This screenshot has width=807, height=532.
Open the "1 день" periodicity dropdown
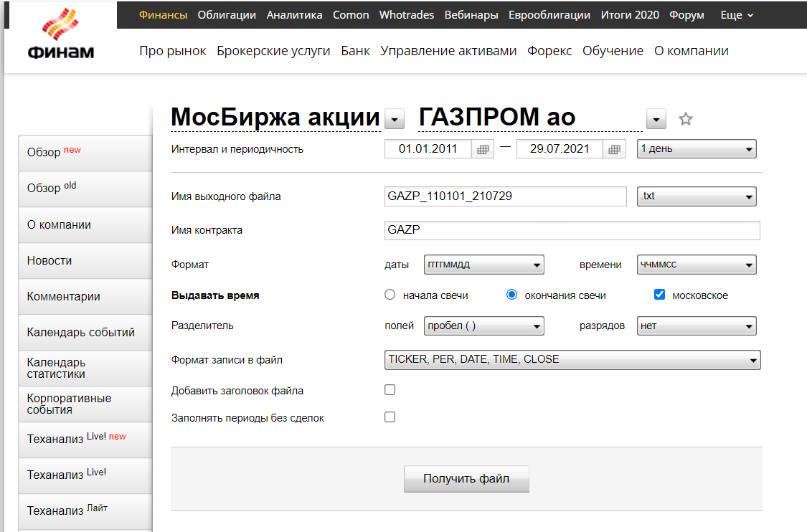697,148
